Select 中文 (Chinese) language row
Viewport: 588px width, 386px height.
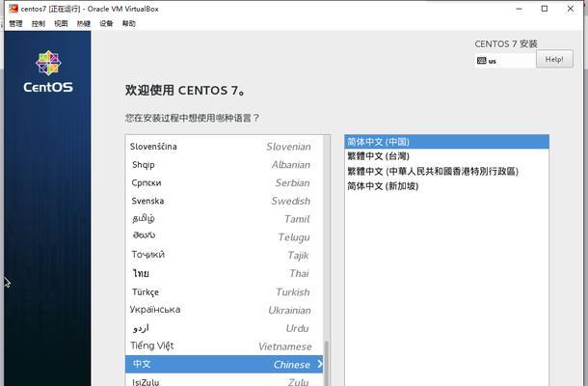coord(224,364)
